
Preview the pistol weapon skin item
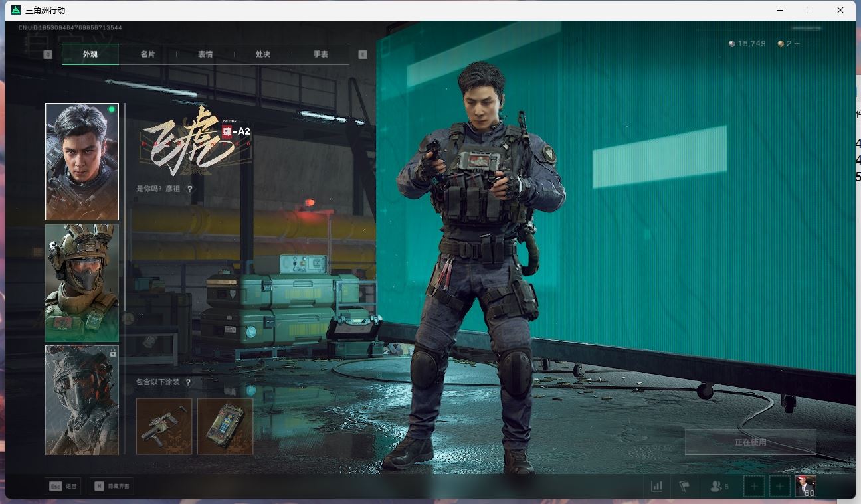point(164,426)
